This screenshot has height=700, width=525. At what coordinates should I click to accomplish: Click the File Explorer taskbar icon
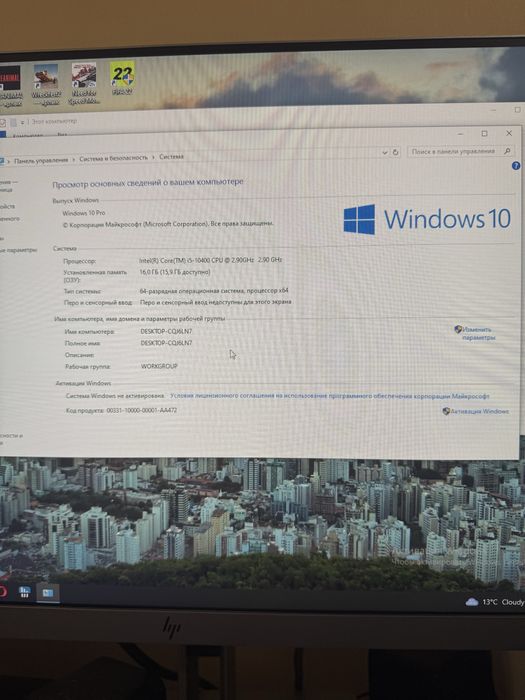[48, 593]
